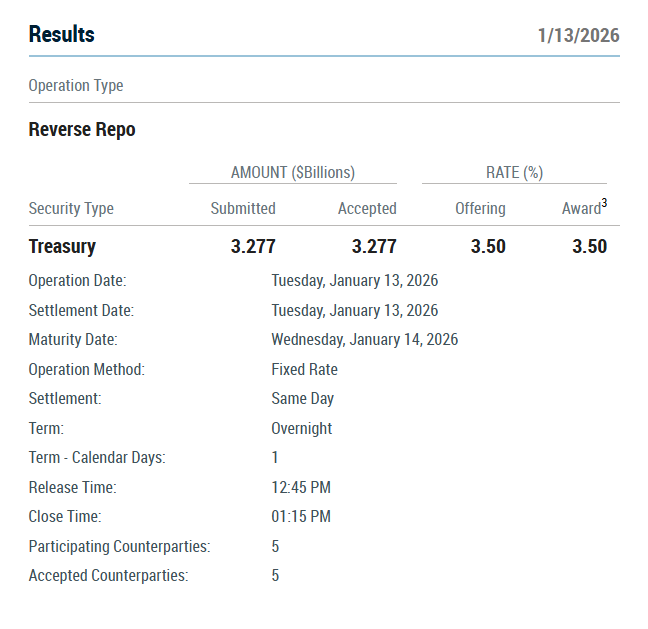Click the Release Time label
The width and height of the screenshot is (648, 629).
point(73,488)
